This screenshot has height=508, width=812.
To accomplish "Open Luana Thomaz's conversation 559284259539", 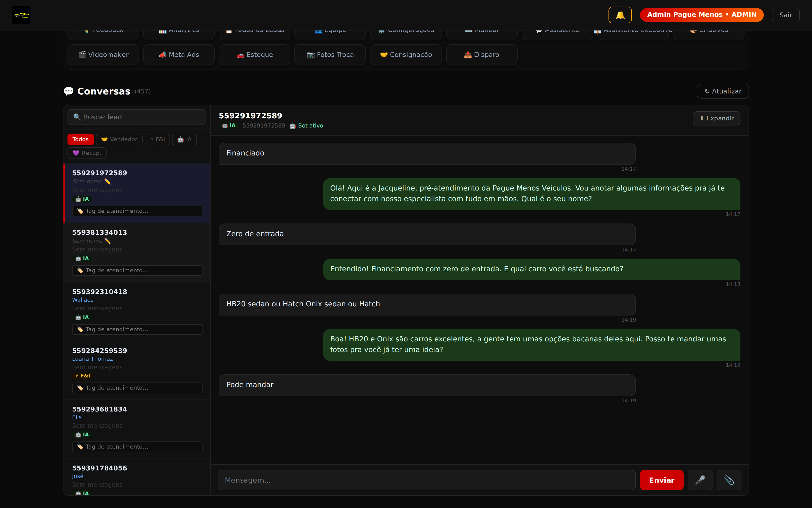I will coord(137,370).
